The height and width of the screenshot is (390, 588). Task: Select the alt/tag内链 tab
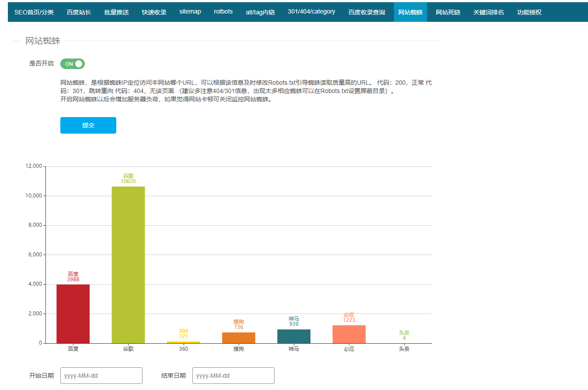(x=261, y=12)
